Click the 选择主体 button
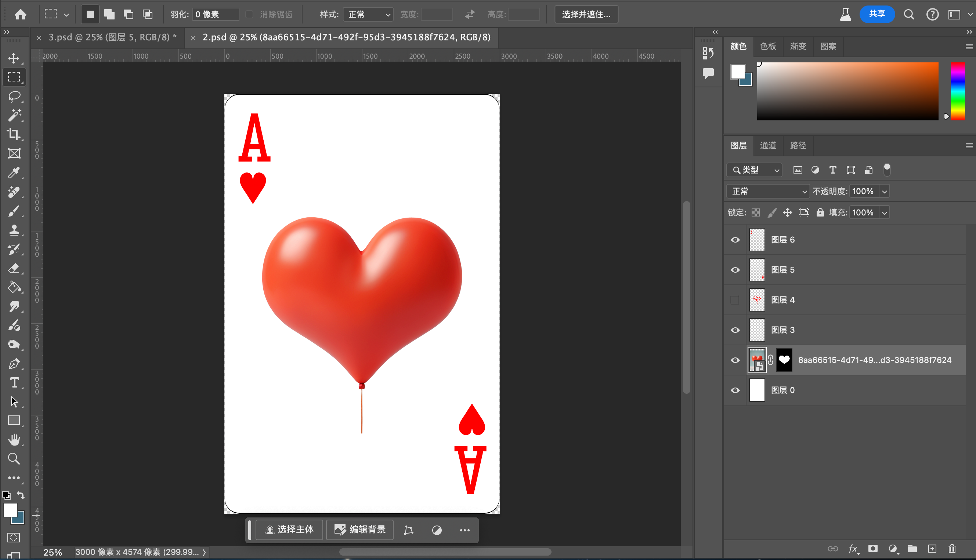This screenshot has height=560, width=976. click(x=289, y=530)
